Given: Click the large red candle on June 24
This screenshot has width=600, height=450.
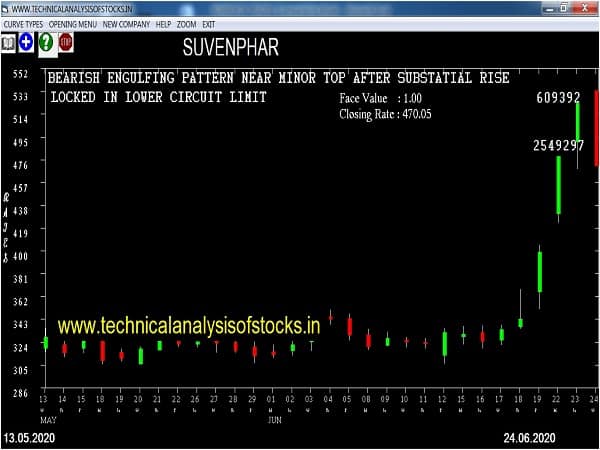Looking at the screenshot, I should point(596,127).
